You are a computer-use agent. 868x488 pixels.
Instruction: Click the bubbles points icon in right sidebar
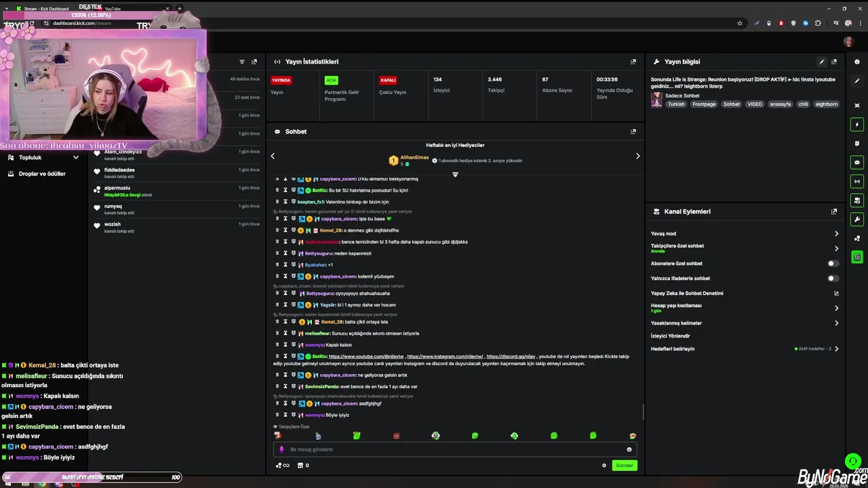(857, 239)
